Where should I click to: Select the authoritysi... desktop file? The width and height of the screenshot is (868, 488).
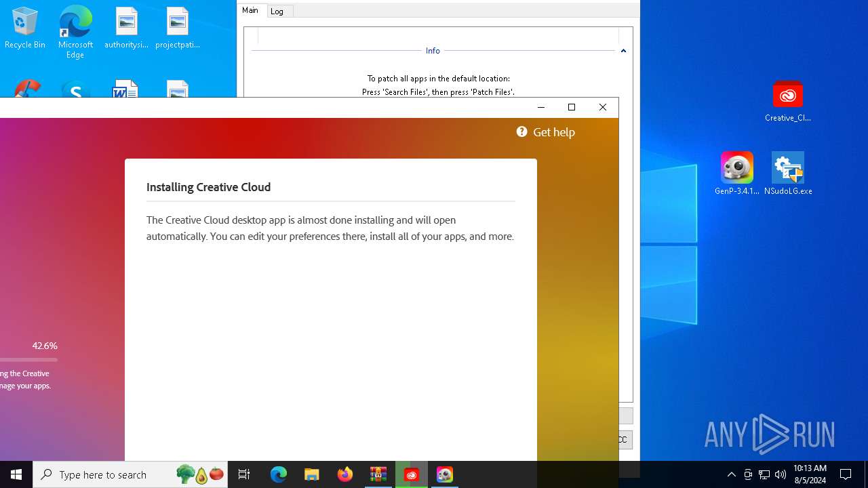pyautogui.click(x=126, y=28)
